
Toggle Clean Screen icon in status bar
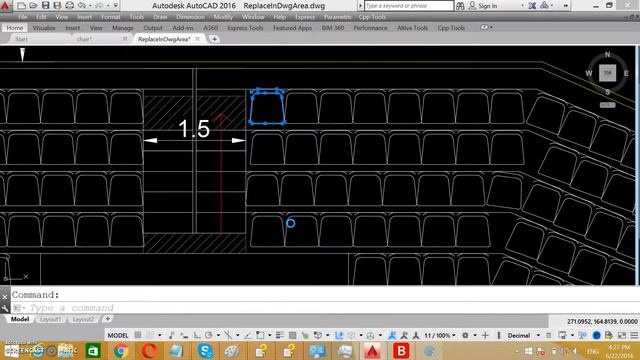point(622,336)
